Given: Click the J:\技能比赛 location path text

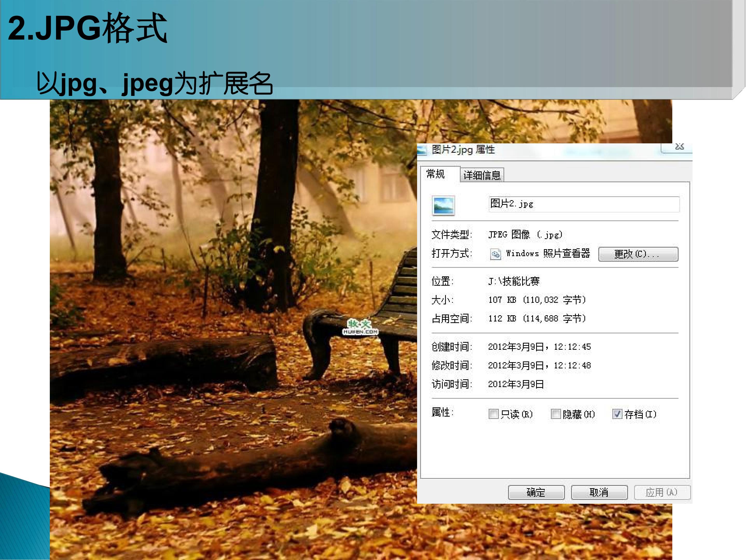Looking at the screenshot, I should point(514,281).
